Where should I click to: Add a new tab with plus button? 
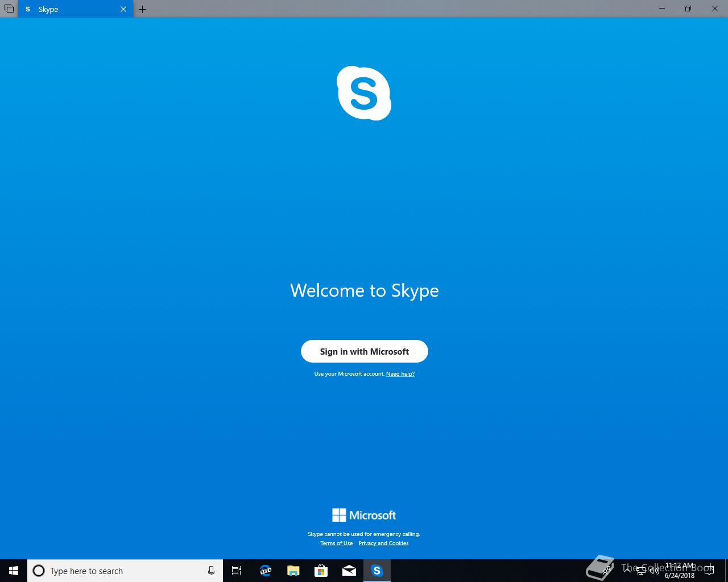coord(142,9)
